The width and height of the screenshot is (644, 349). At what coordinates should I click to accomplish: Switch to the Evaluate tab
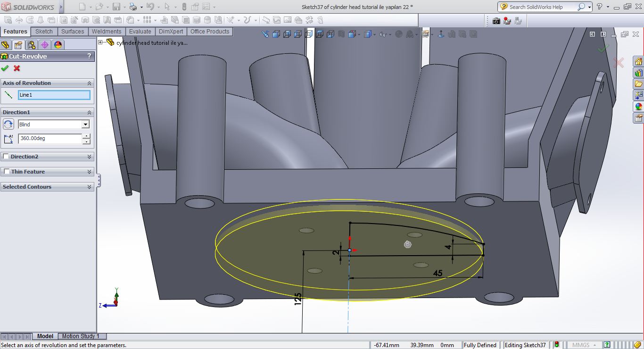(x=140, y=32)
